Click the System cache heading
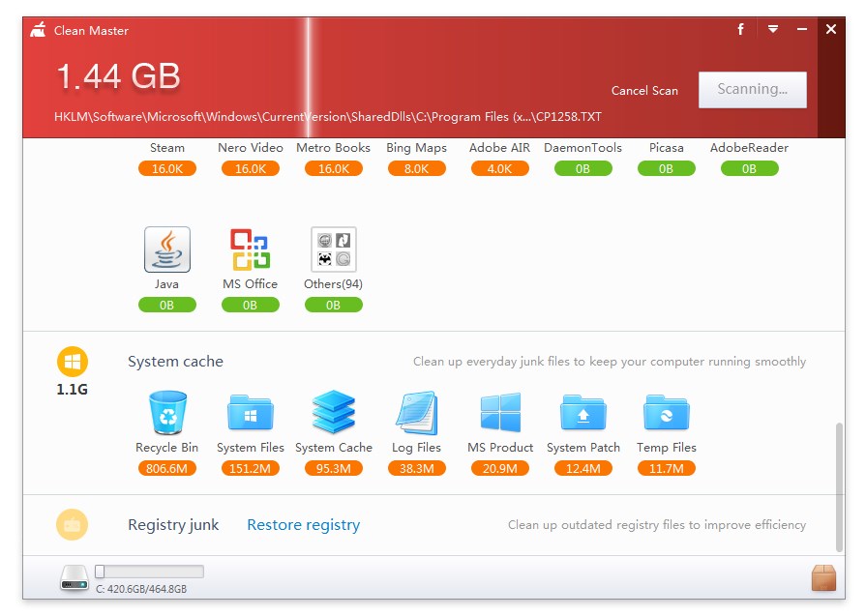The height and width of the screenshot is (616, 866). (176, 362)
